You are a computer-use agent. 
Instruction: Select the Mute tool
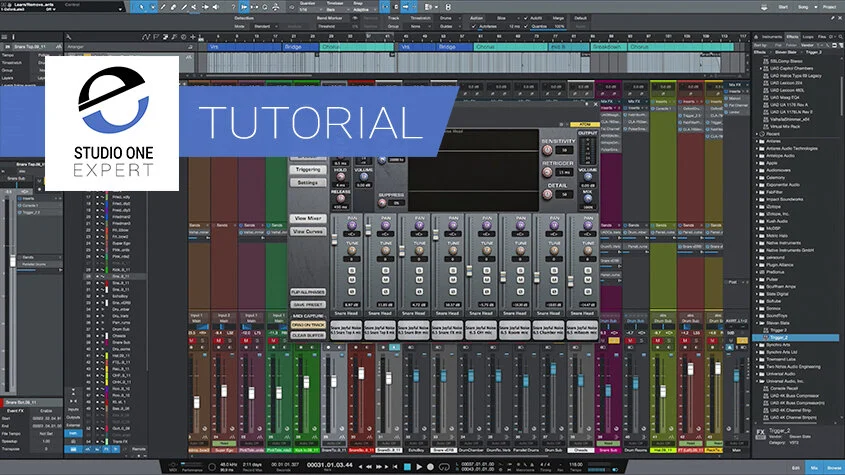click(x=194, y=7)
